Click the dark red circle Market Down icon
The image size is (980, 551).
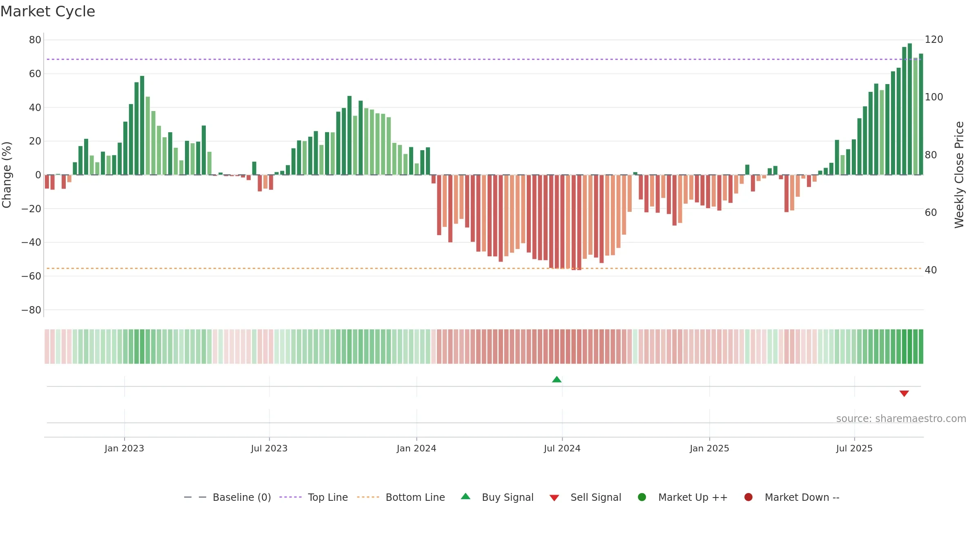pyautogui.click(x=748, y=497)
